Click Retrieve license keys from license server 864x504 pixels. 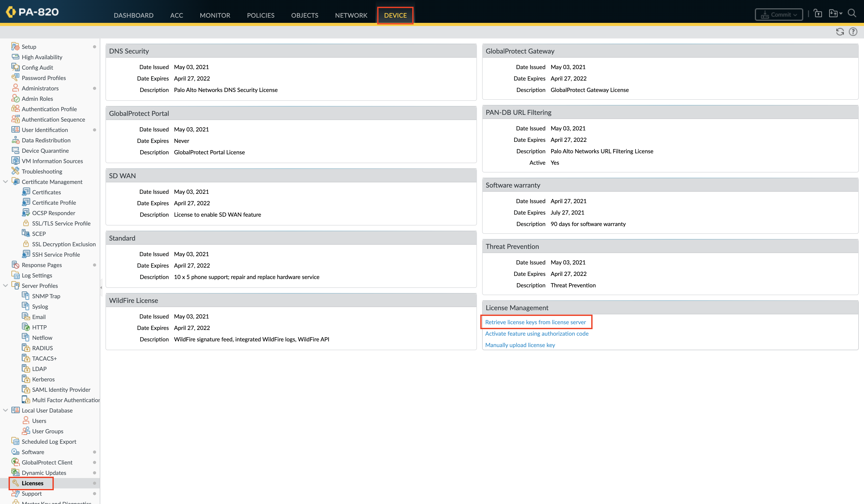point(535,322)
